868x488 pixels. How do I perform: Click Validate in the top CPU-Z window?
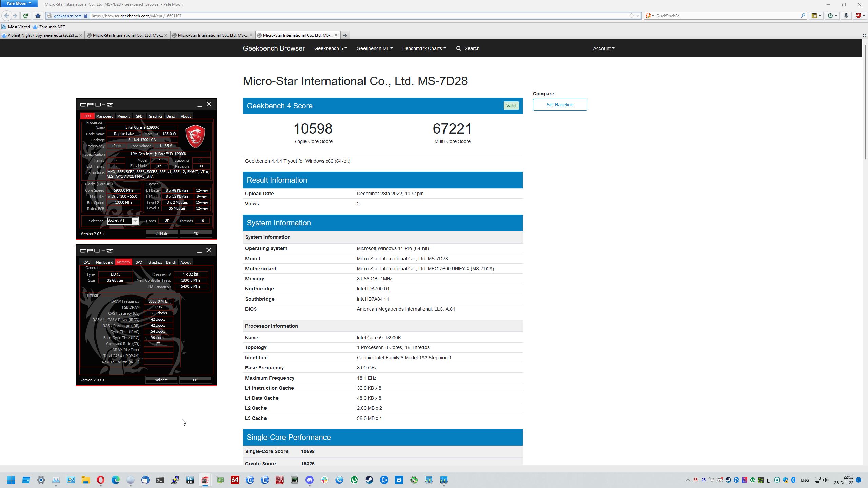point(162,234)
